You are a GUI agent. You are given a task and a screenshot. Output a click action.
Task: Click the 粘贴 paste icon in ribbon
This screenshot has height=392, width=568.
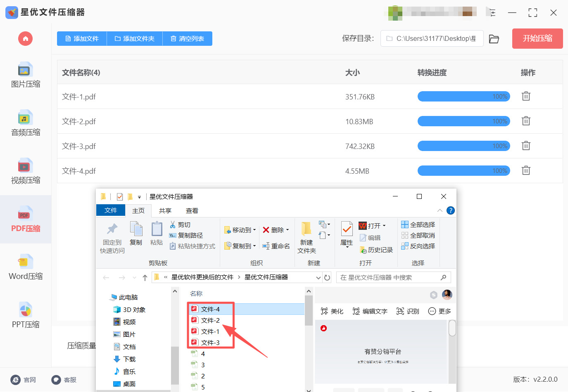(x=157, y=234)
